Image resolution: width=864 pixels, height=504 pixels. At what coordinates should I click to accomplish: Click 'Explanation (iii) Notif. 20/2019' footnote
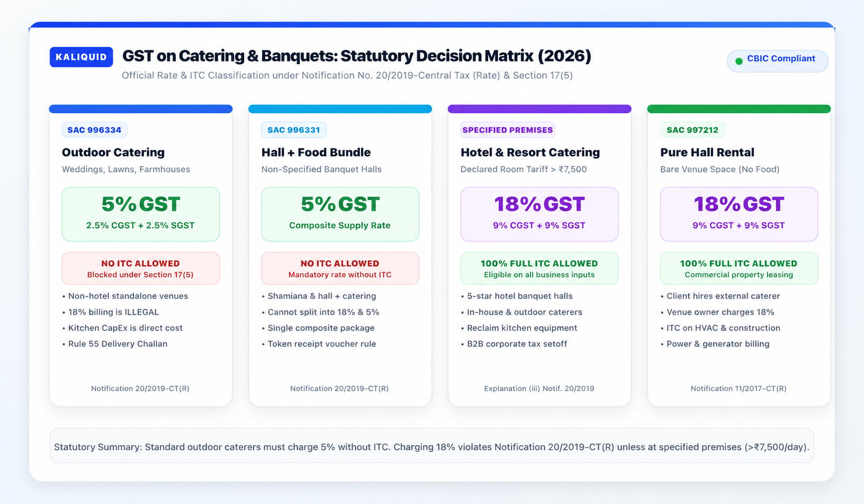point(539,389)
